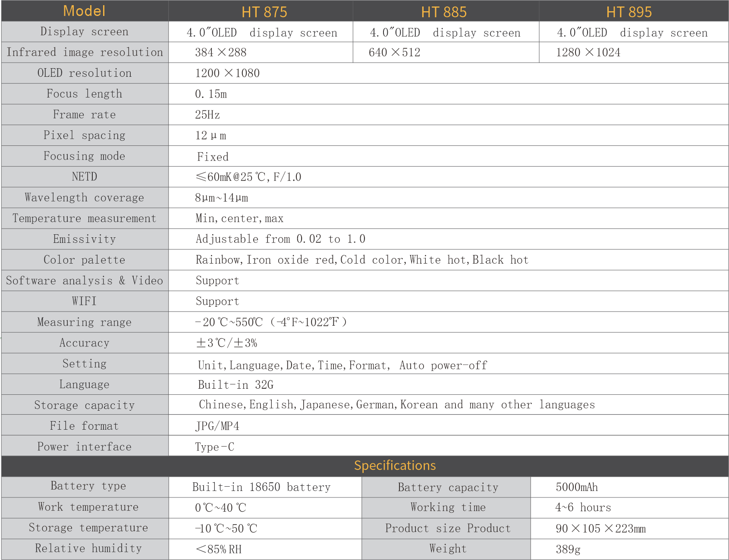Select the 384×288 infrared resolution value
Screen dimensions: 729x560
tap(220, 53)
